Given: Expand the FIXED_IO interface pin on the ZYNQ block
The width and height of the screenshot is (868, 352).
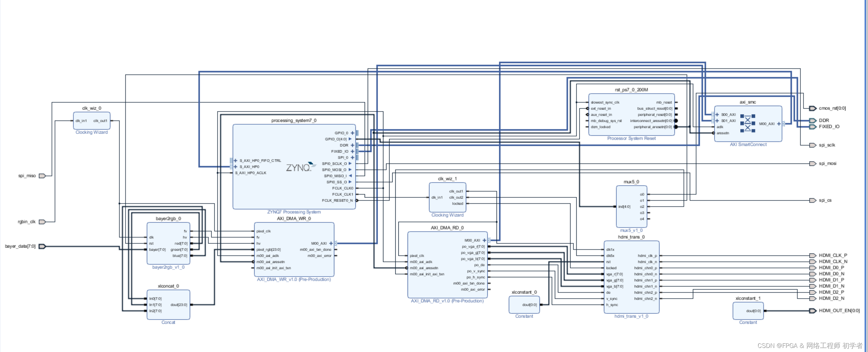Looking at the screenshot, I should (x=352, y=151).
